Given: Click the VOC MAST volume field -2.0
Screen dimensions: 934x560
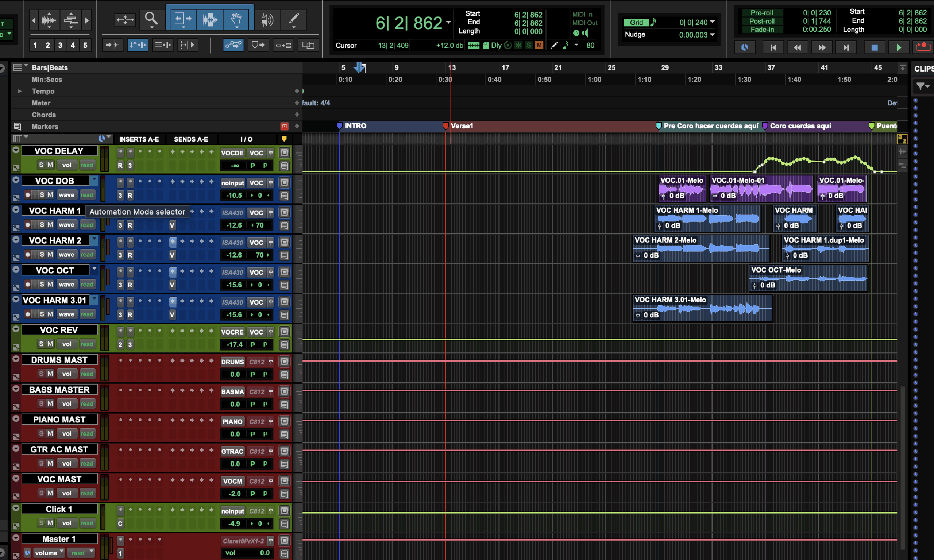Looking at the screenshot, I should [x=234, y=493].
